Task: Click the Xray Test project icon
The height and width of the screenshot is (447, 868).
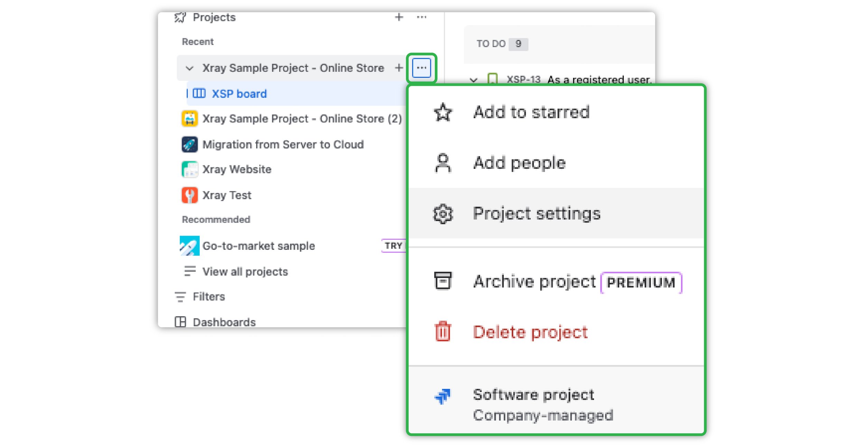Action: click(189, 195)
